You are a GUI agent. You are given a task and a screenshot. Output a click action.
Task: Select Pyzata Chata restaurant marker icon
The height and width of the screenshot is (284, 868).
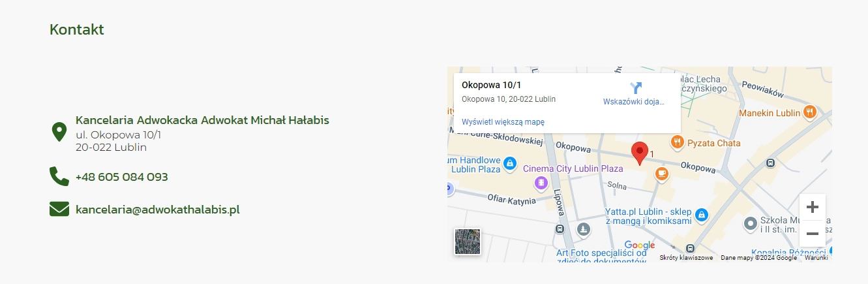pyautogui.click(x=677, y=142)
